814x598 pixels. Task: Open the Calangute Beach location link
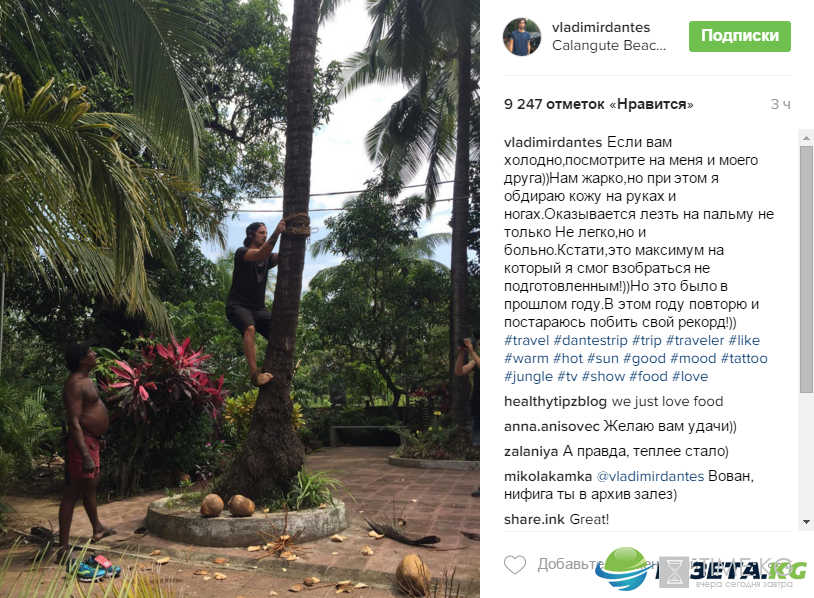pyautogui.click(x=608, y=46)
